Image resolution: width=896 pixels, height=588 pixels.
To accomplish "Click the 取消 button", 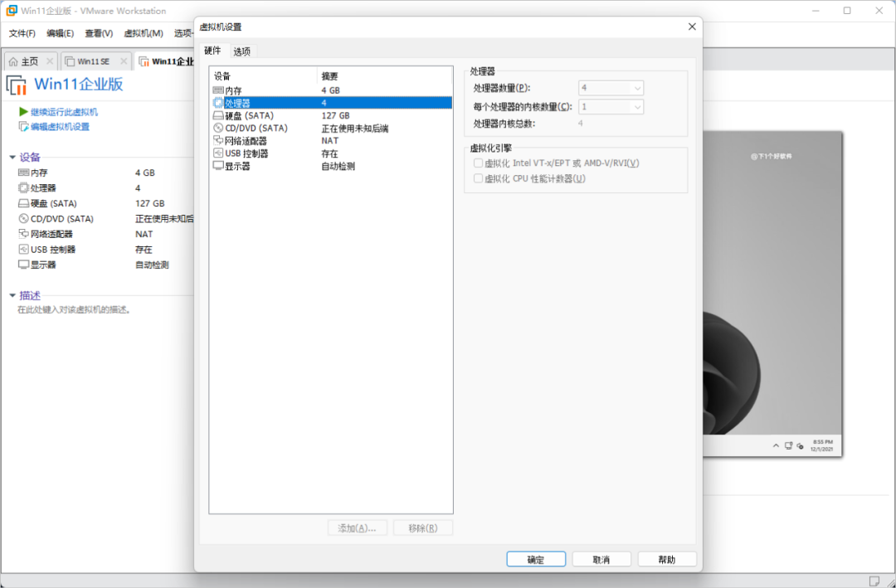I will [x=601, y=560].
